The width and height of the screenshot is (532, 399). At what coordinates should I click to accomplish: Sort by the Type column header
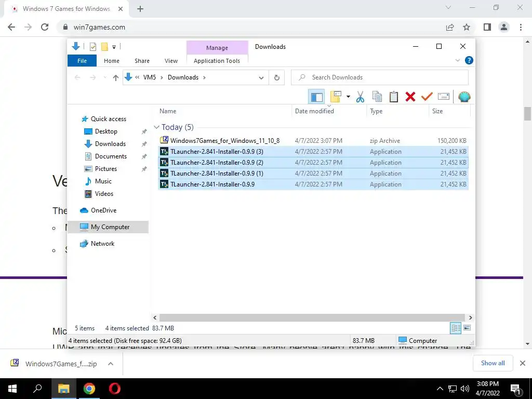point(376,111)
